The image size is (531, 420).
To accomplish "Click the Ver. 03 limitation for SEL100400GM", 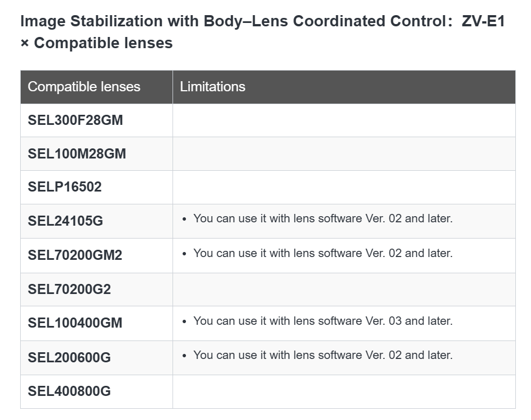I will click(x=323, y=321).
